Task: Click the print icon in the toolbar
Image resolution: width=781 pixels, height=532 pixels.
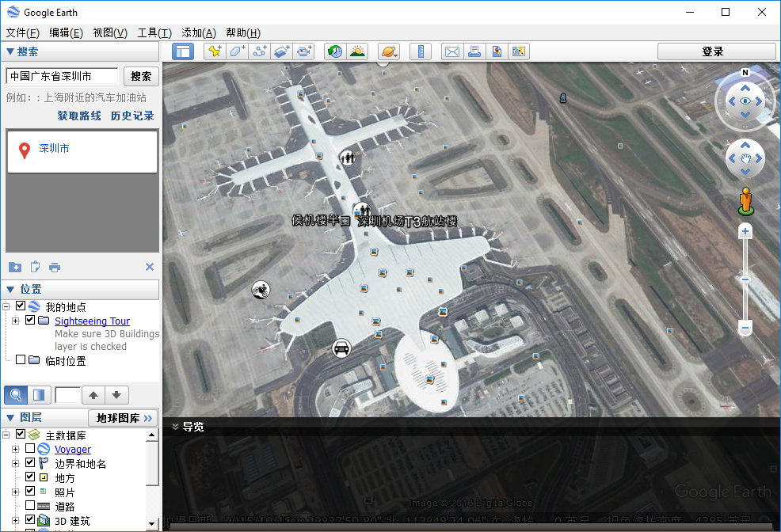Action: click(x=474, y=51)
